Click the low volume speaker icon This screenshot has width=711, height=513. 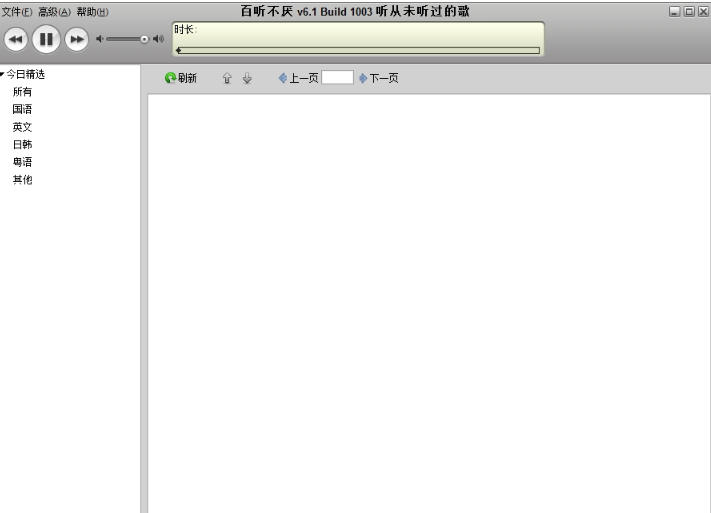pos(100,39)
